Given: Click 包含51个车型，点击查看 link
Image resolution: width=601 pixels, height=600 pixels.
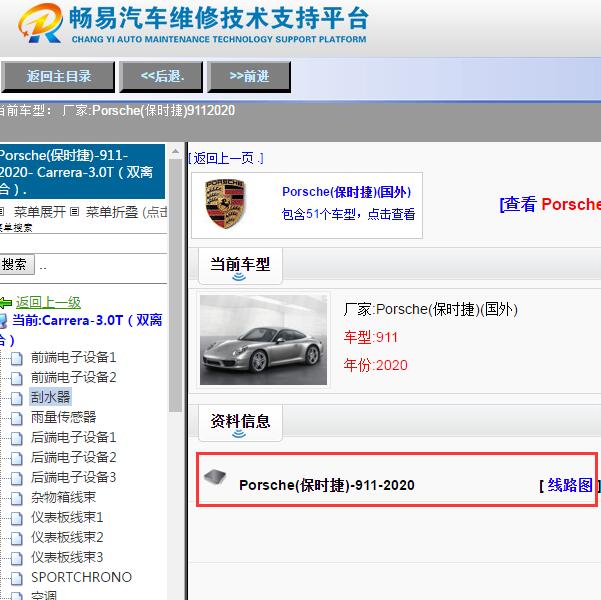Looking at the screenshot, I should (x=348, y=214).
